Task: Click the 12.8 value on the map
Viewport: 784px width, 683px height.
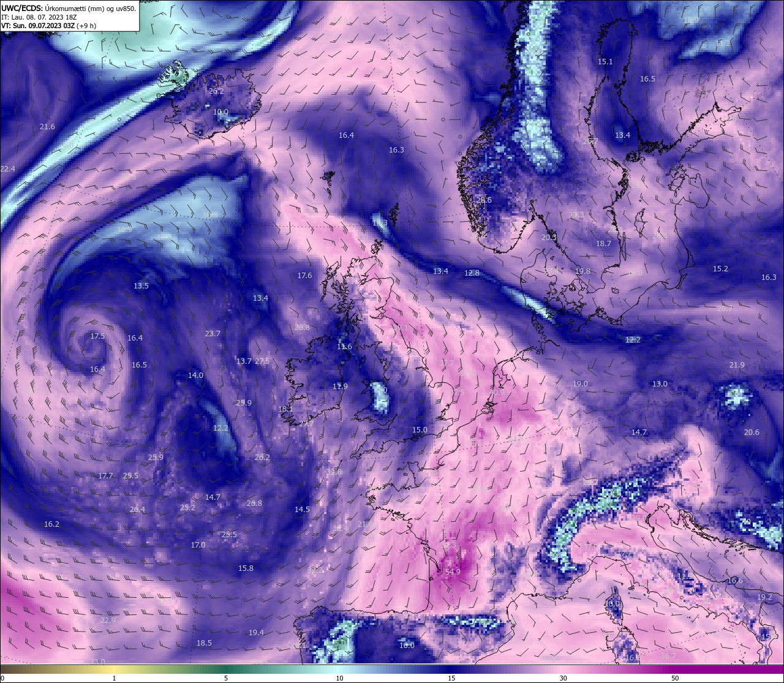Action: tap(472, 273)
